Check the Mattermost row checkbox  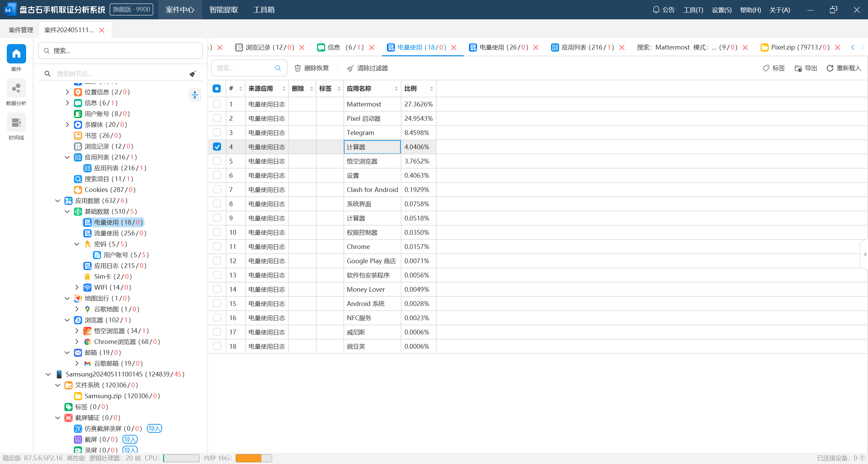coord(217,104)
